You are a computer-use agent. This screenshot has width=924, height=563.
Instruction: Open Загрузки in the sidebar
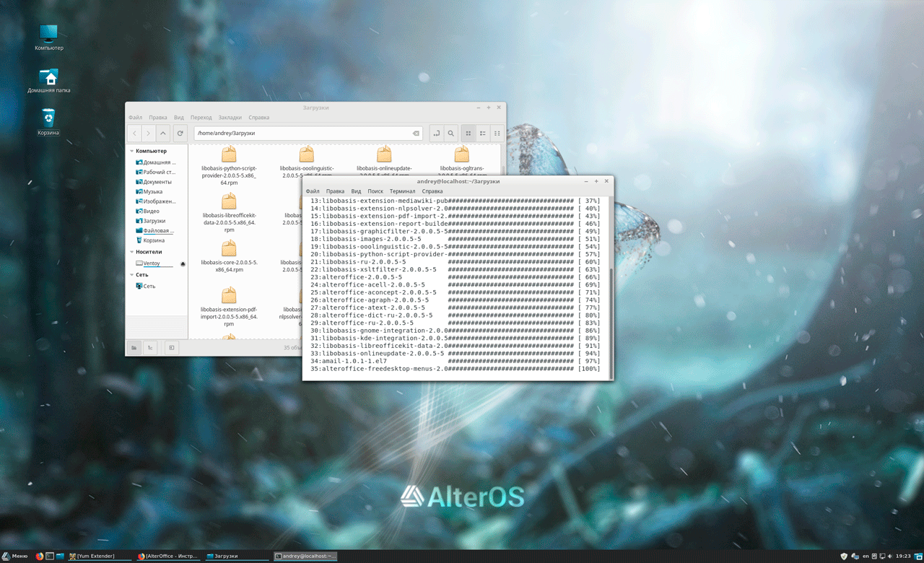[150, 221]
